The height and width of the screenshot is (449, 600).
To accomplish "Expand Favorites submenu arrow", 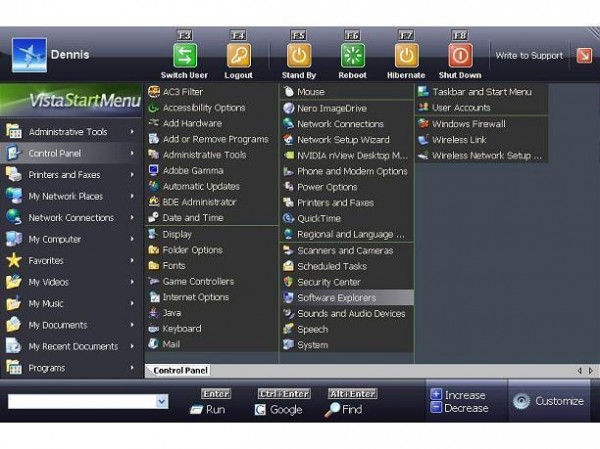I will pos(132,260).
